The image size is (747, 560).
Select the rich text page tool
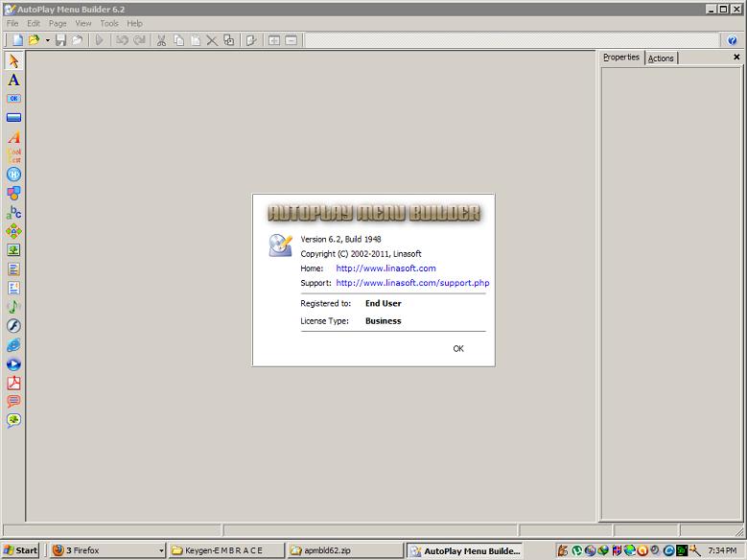pyautogui.click(x=13, y=288)
